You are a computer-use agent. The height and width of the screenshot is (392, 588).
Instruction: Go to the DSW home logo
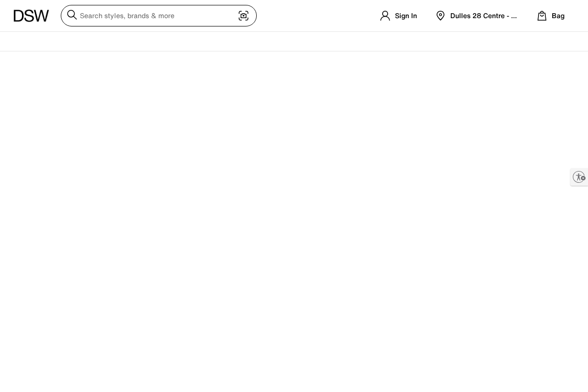pyautogui.click(x=31, y=16)
